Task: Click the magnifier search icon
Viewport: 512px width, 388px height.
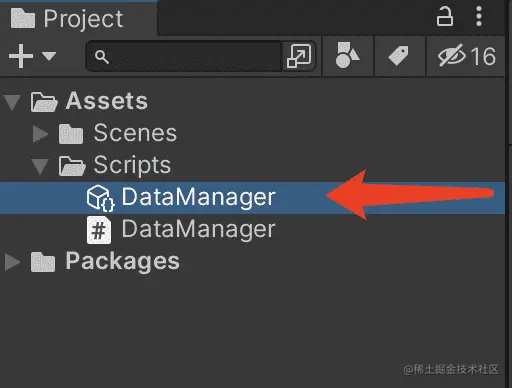Action: (x=101, y=57)
